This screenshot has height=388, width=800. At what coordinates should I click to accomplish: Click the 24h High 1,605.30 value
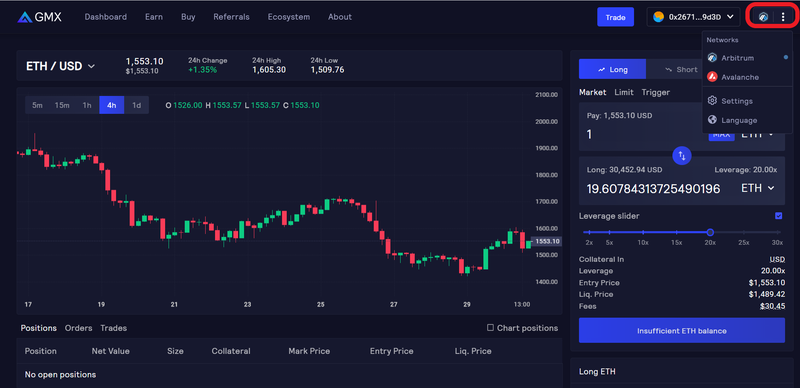point(269,69)
